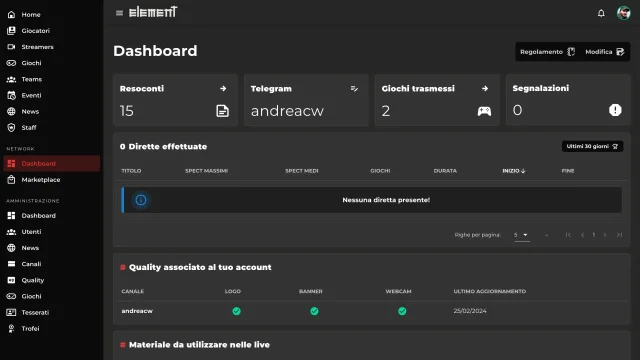Click the Quality associato al tuo account heading
Screen dimensions: 640x360
click(200, 267)
